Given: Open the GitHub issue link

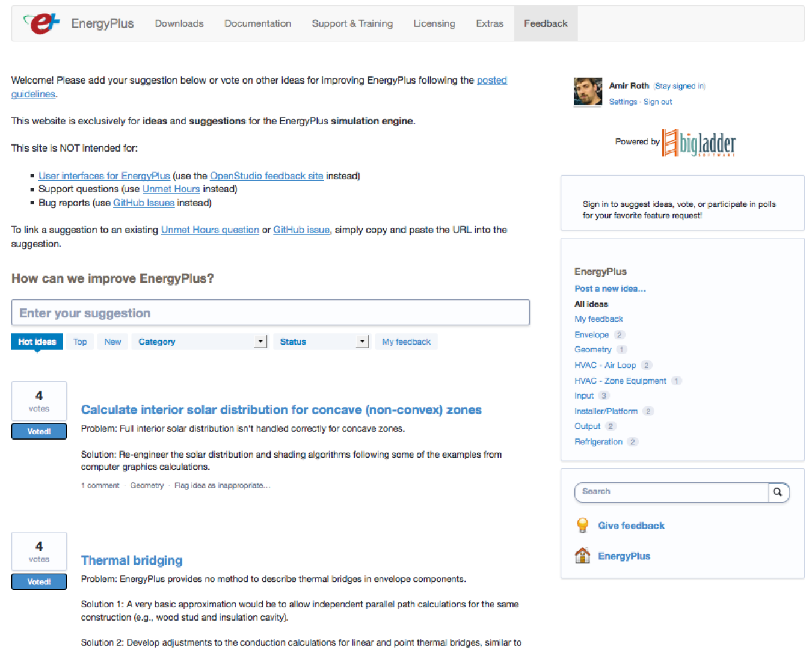Looking at the screenshot, I should click(x=301, y=230).
